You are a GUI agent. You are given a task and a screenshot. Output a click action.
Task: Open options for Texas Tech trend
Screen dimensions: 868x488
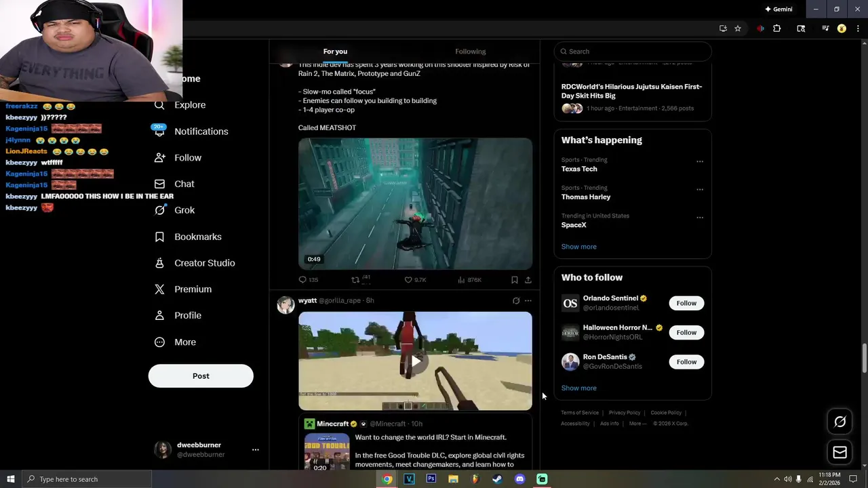point(700,161)
